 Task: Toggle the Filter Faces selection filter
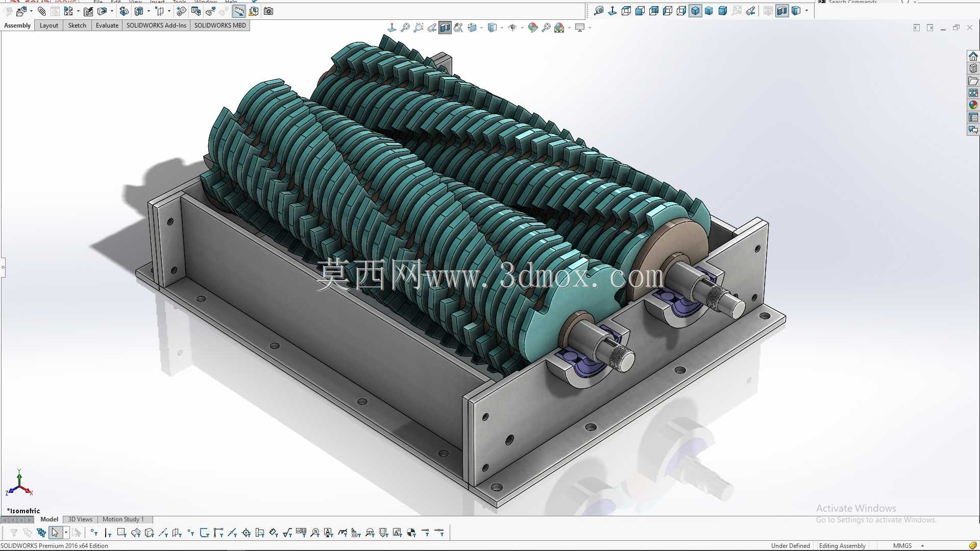tap(121, 533)
